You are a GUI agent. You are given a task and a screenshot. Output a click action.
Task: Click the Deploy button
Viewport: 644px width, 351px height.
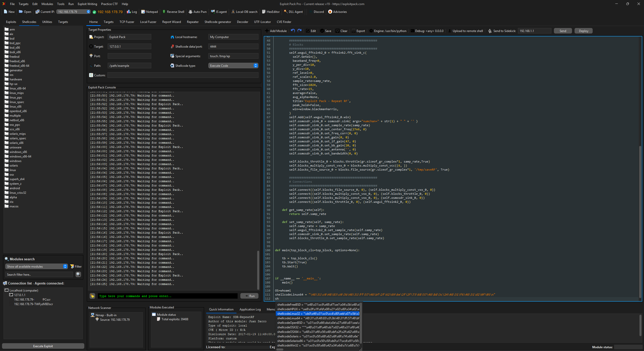pyautogui.click(x=583, y=31)
